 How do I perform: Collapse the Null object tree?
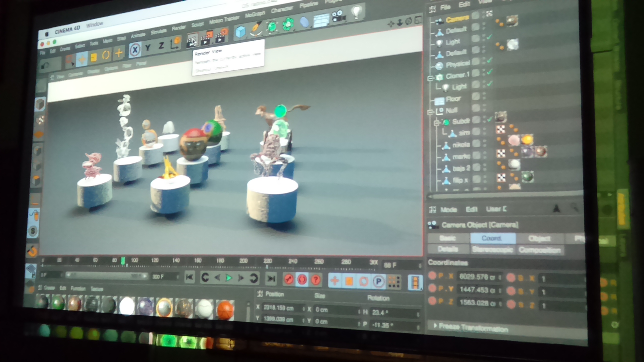click(x=431, y=112)
